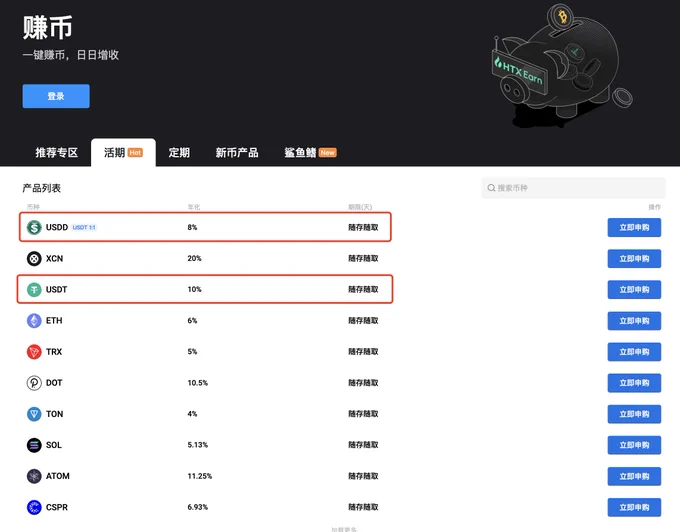680x532 pixels.
Task: Click the 6% rate for ETH
Action: 192,321
